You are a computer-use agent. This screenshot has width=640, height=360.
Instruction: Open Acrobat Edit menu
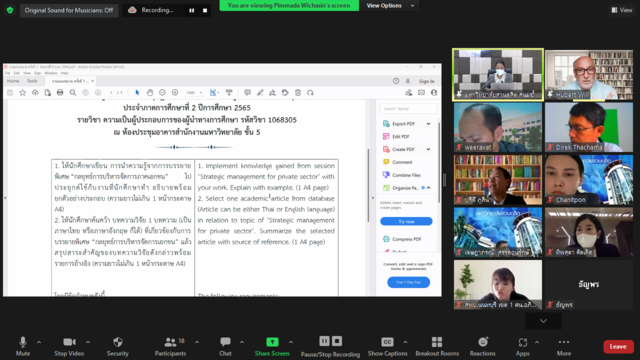coord(17,73)
